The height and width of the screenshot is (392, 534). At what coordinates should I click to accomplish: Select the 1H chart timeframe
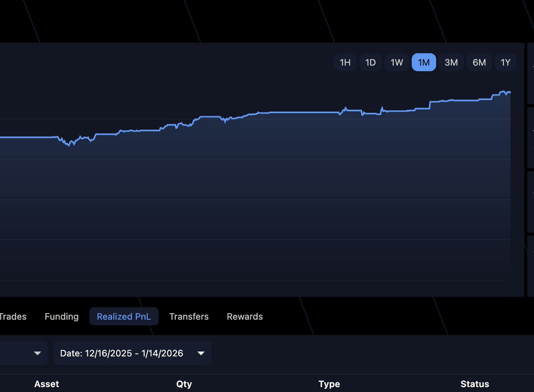(345, 62)
